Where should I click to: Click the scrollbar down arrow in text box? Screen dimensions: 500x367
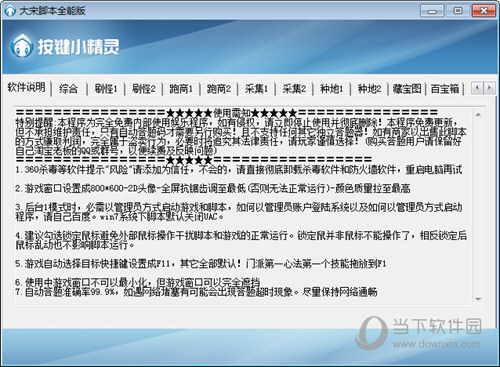click(478, 299)
